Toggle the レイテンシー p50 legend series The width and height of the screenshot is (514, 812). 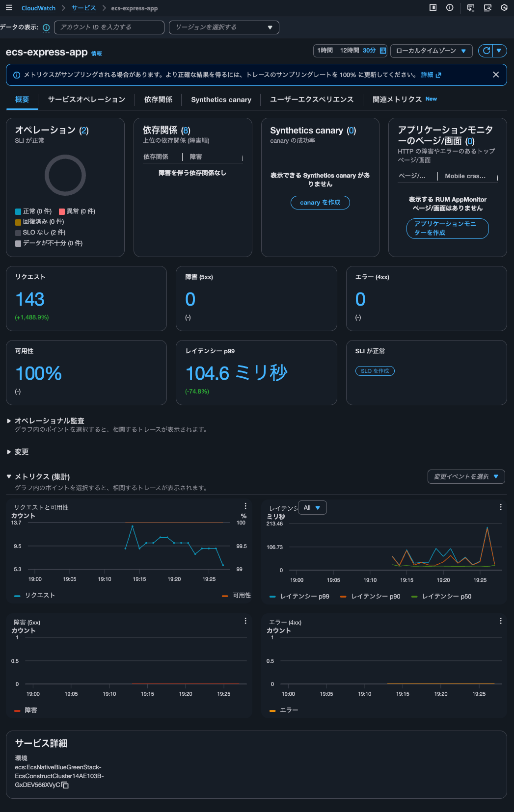click(441, 596)
